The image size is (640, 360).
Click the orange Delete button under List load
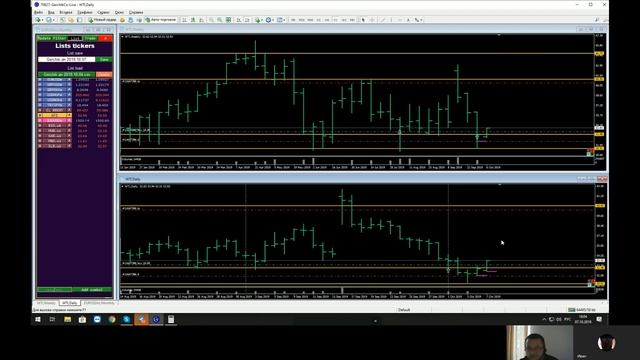click(104, 74)
